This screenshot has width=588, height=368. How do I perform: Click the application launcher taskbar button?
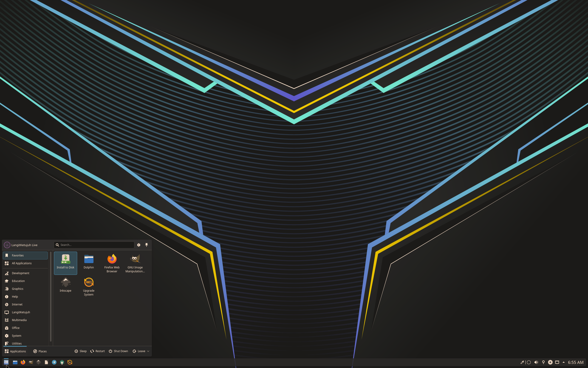(x=6, y=362)
